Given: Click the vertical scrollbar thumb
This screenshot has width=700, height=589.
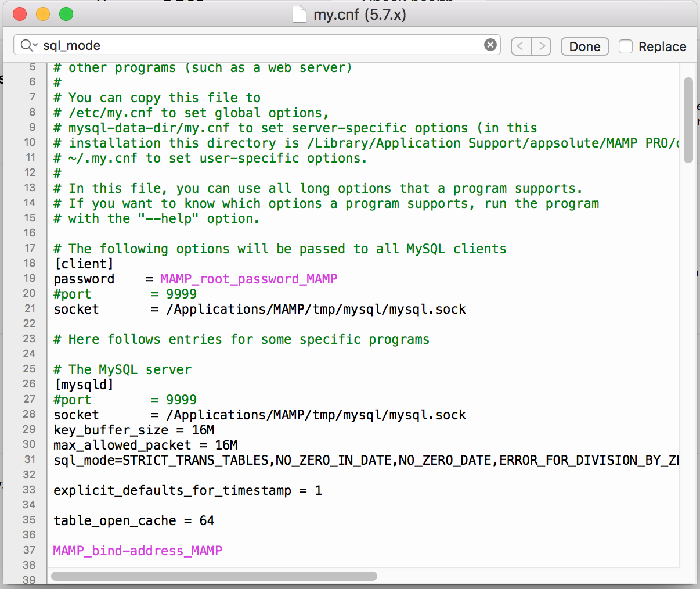Looking at the screenshot, I should pos(688,120).
